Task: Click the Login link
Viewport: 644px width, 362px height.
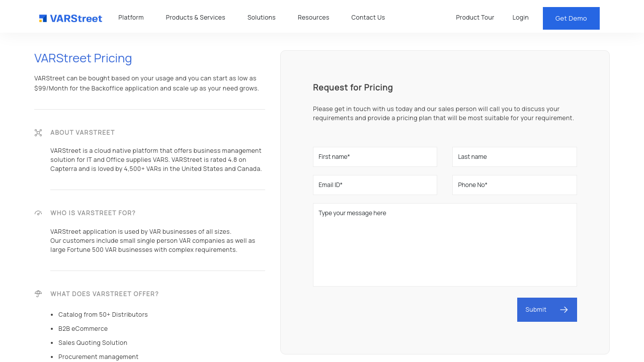Action: pos(520,18)
